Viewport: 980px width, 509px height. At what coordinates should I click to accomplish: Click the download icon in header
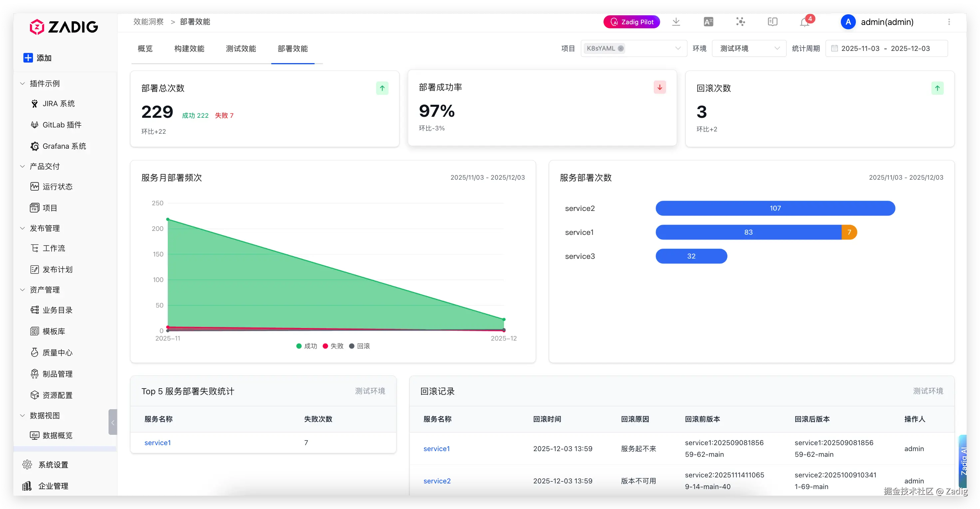click(x=676, y=22)
